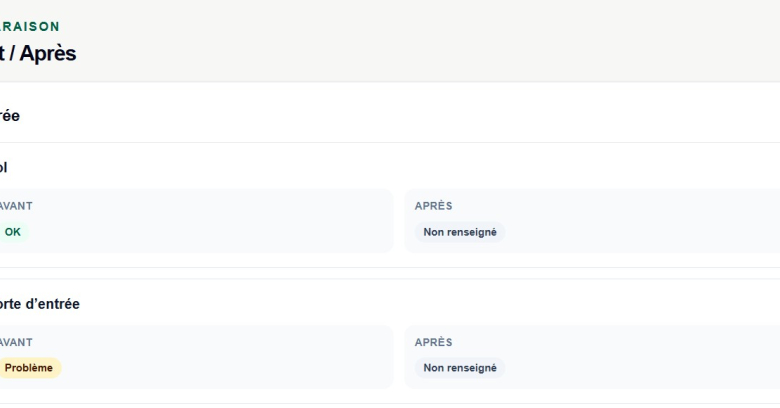780x408 pixels.
Task: Click Non renseigné badge under Porte d'entrée
Action: click(460, 368)
